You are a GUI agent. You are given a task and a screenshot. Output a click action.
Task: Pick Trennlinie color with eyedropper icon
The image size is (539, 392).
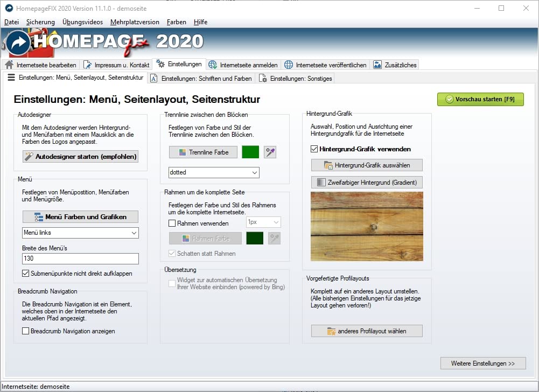point(270,152)
